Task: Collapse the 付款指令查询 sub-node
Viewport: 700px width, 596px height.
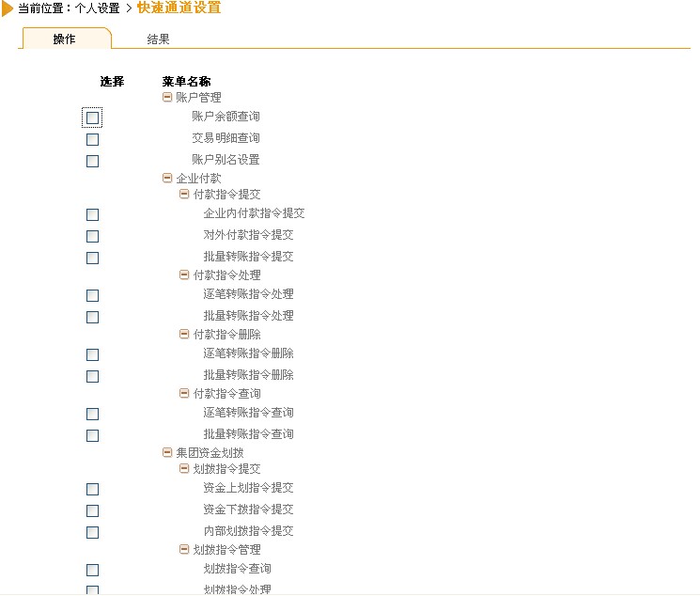Action: tap(184, 393)
